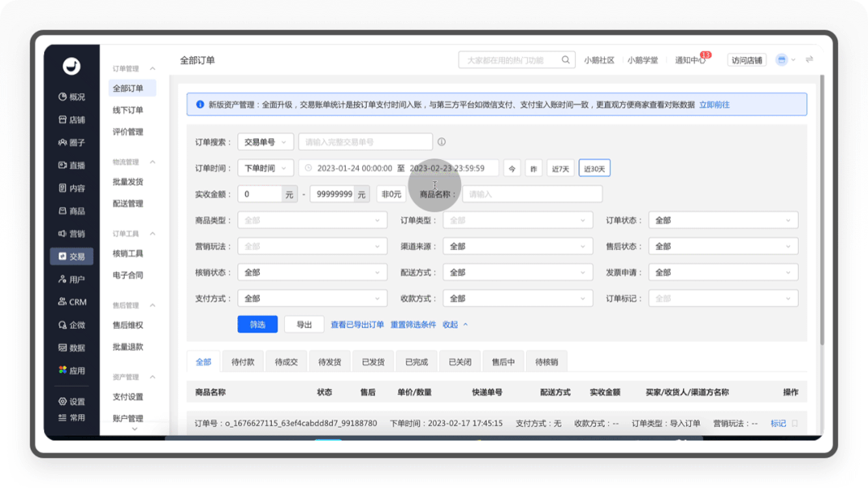Screen dimensions: 868x488
Task: Select the 昨 yesterday date shortcut
Action: (x=533, y=169)
